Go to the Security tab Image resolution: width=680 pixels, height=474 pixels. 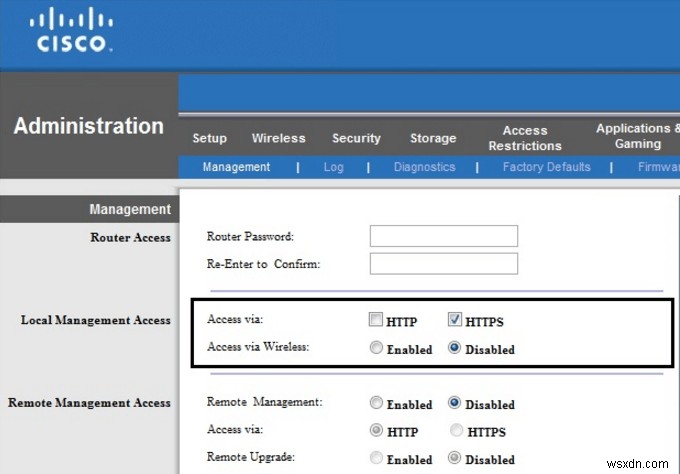tap(356, 138)
